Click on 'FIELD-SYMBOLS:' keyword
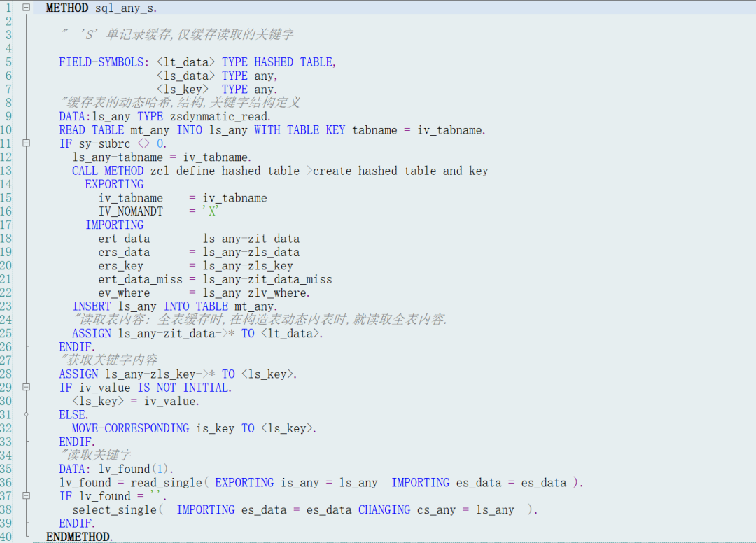This screenshot has width=756, height=543. [x=104, y=62]
